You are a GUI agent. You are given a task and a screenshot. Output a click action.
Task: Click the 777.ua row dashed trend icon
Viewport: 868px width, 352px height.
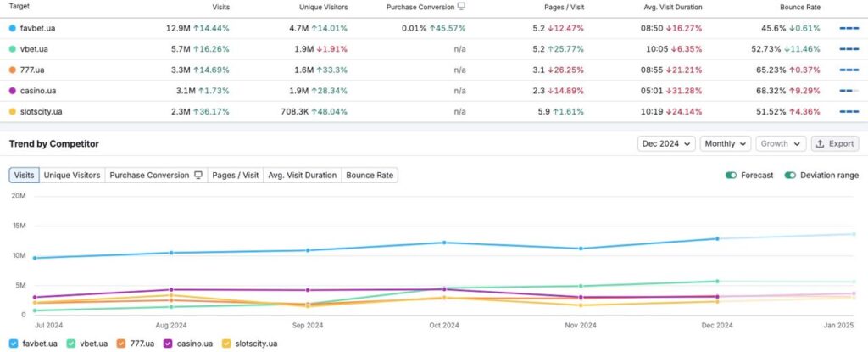coord(849,70)
